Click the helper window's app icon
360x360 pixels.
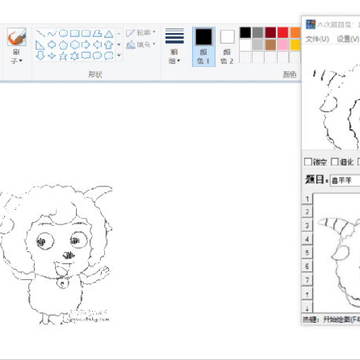(x=311, y=24)
